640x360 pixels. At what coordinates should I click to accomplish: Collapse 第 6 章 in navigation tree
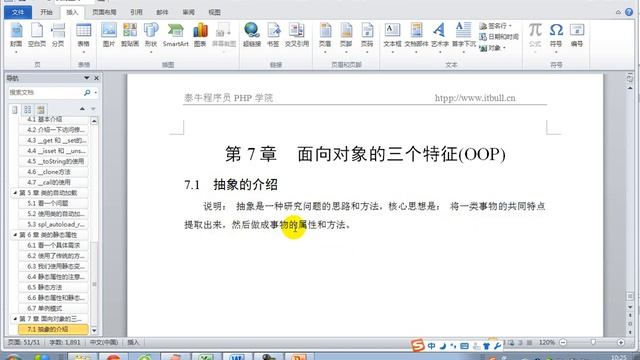pyautogui.click(x=15, y=235)
